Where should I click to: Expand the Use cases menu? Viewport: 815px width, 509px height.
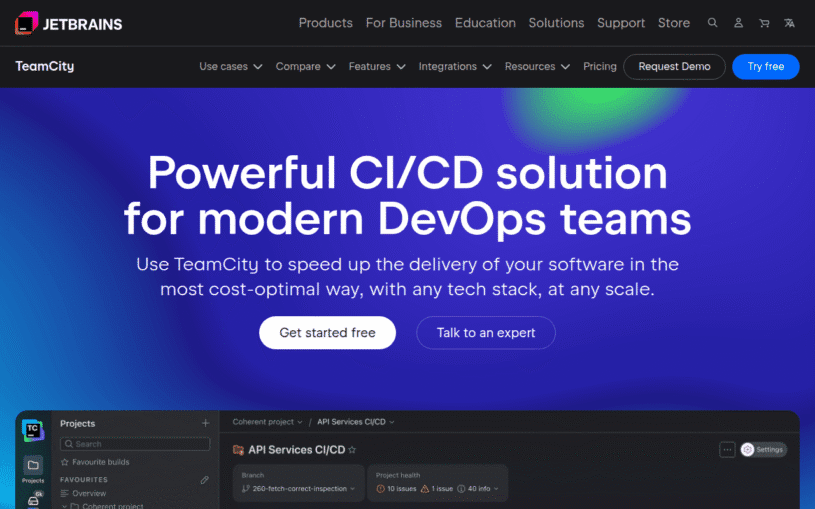(231, 67)
